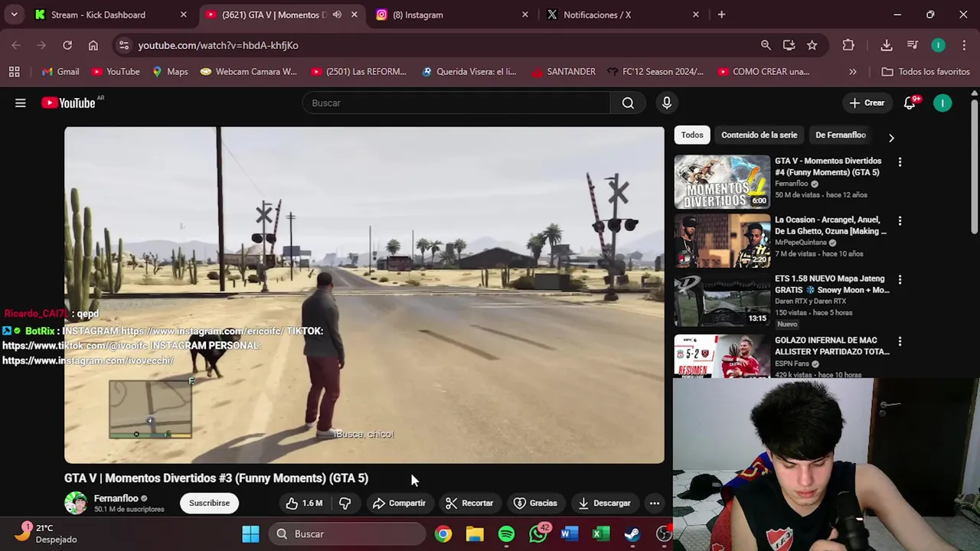
Task: Open the Gmail bookmark
Action: coord(59,71)
